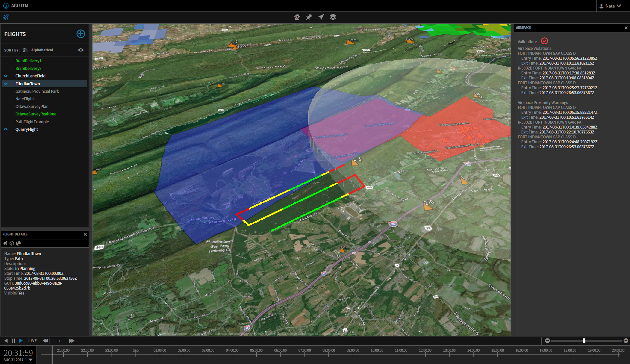The height and width of the screenshot is (364, 630).
Task: Switch timeline to LIVE mode
Action: pos(32,341)
